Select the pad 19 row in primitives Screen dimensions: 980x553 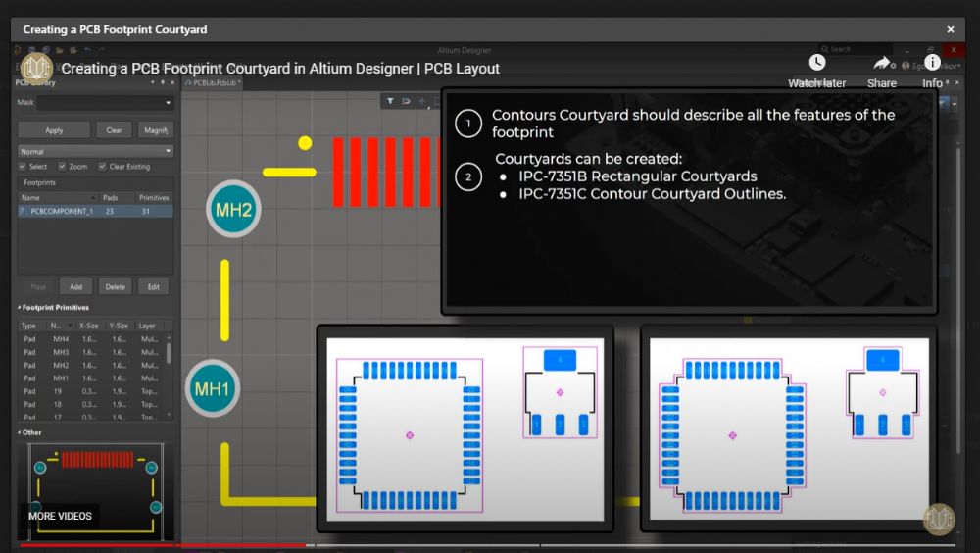click(x=92, y=391)
